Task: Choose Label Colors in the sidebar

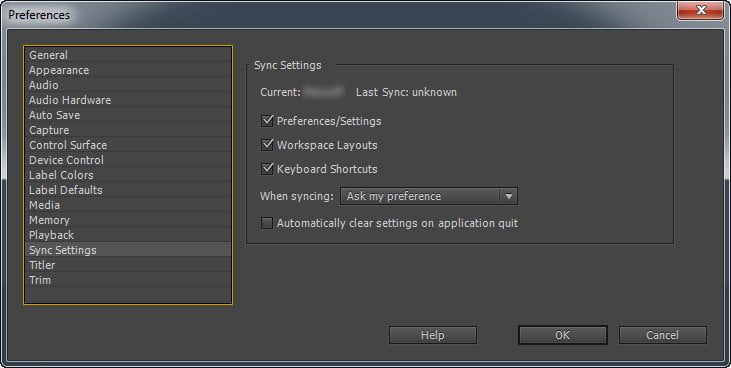Action: click(x=127, y=175)
